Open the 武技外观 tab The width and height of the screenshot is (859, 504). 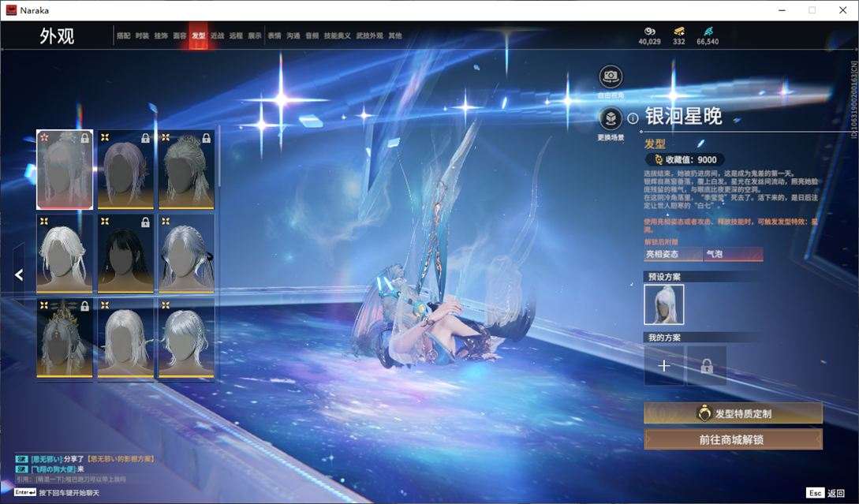click(370, 35)
